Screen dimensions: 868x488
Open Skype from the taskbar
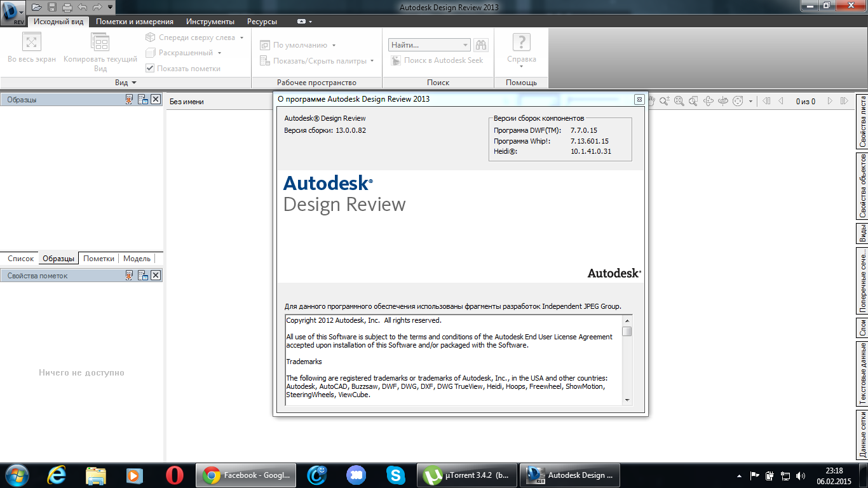(x=396, y=475)
